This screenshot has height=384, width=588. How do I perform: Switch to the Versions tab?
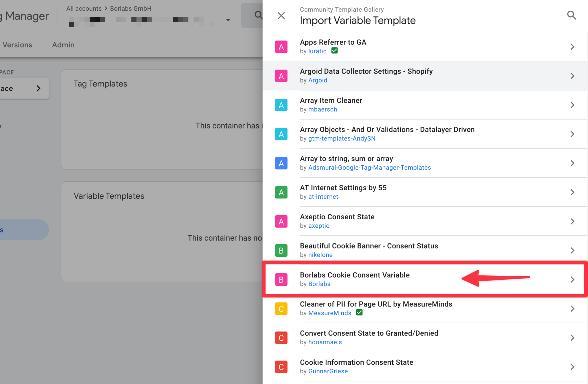coord(17,45)
